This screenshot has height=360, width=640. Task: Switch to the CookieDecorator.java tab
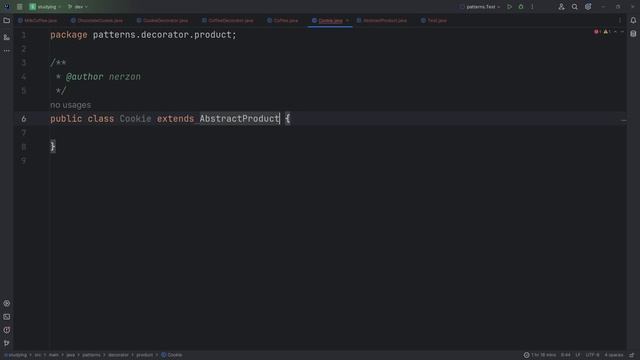point(162,20)
